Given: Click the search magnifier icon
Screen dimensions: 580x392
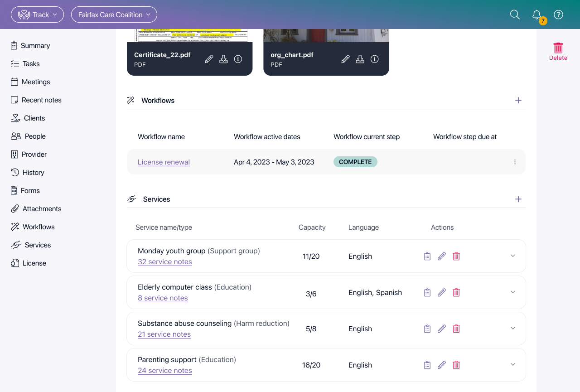Looking at the screenshot, I should click(515, 15).
